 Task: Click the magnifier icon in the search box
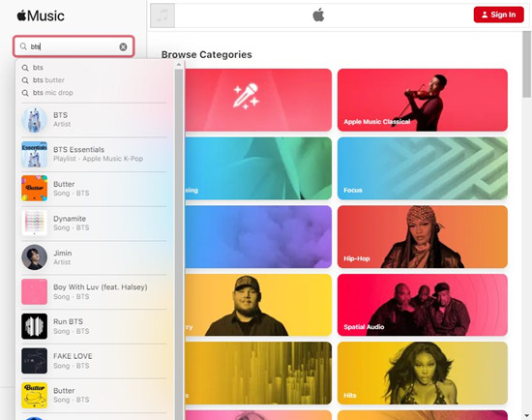click(x=23, y=46)
